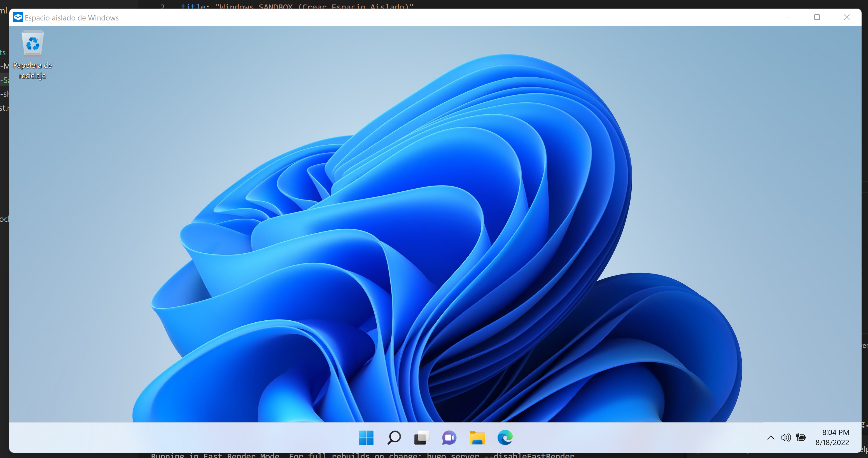
Task: Select the Papelera de reciclaje desktop icon
Action: [33, 55]
